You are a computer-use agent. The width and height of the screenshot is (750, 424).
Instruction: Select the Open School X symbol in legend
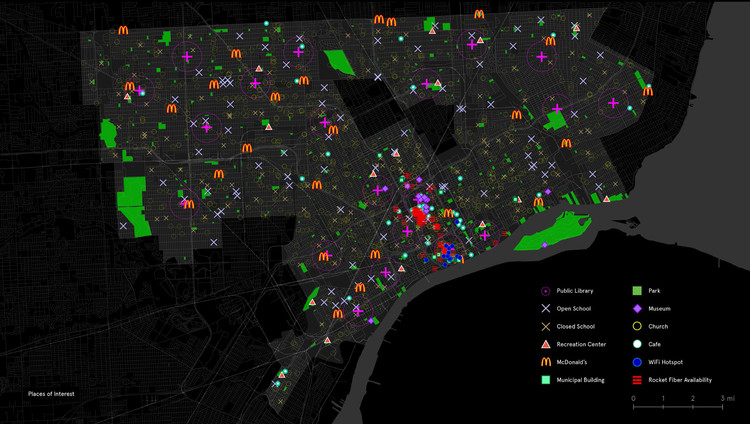point(545,308)
